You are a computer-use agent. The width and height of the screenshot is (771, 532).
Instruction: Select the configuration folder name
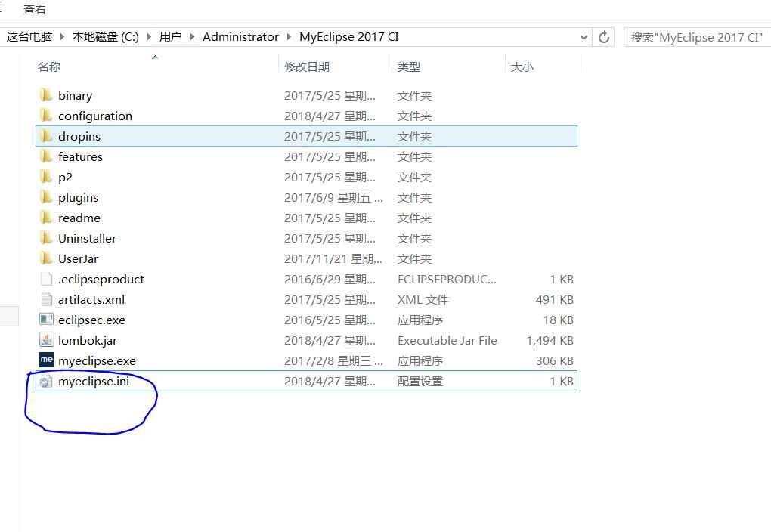click(x=95, y=116)
